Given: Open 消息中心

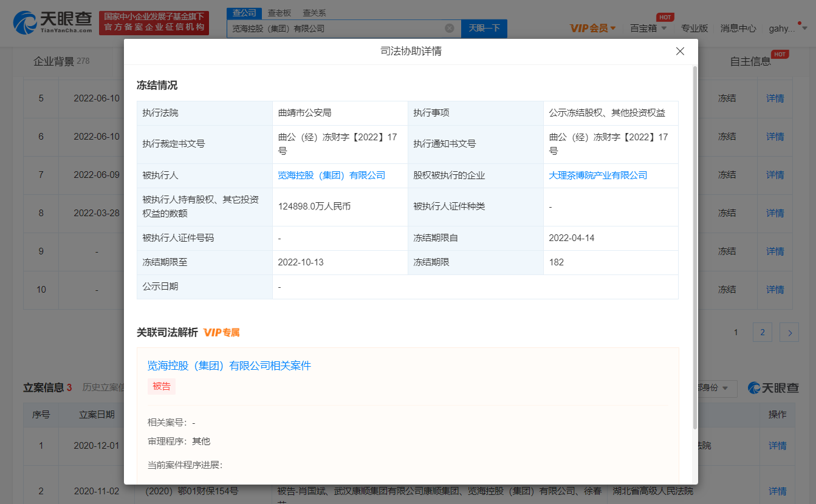Looking at the screenshot, I should (x=738, y=28).
